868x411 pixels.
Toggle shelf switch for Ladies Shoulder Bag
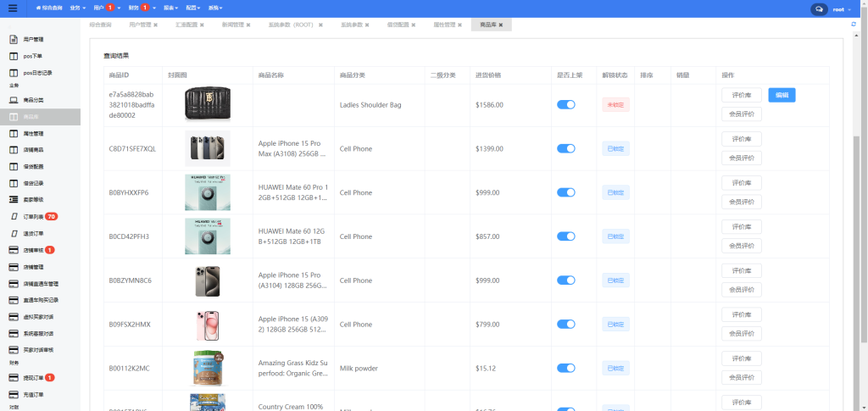click(x=565, y=104)
